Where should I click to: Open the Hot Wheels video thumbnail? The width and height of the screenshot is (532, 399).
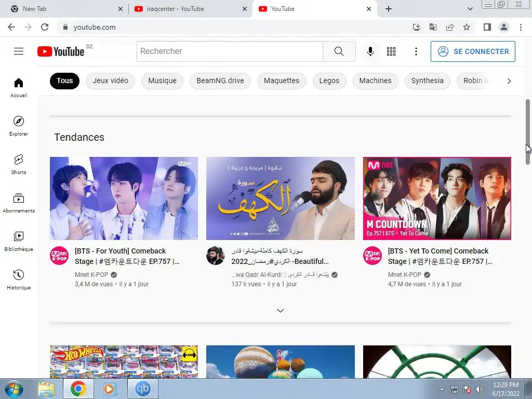(x=124, y=362)
